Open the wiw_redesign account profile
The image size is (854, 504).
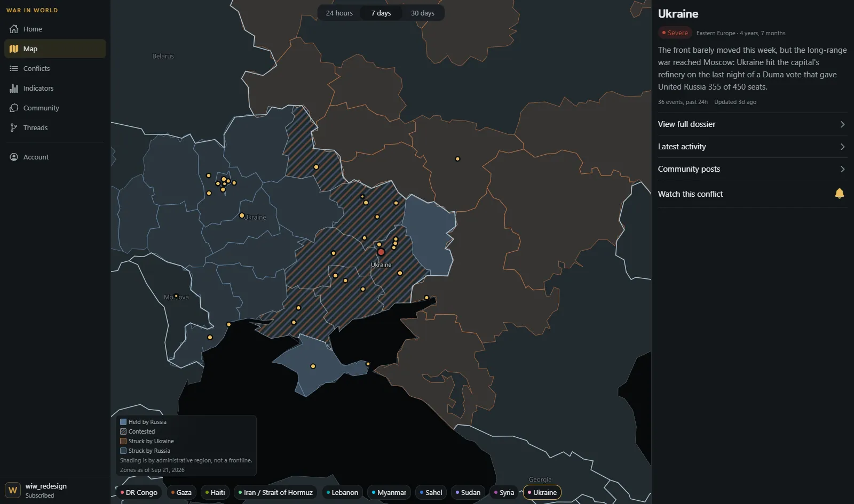point(55,490)
